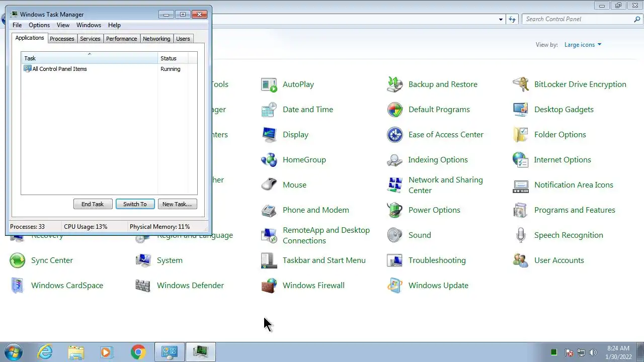Refresh the Control Panel address bar
The height and width of the screenshot is (362, 644).
pos(512,20)
